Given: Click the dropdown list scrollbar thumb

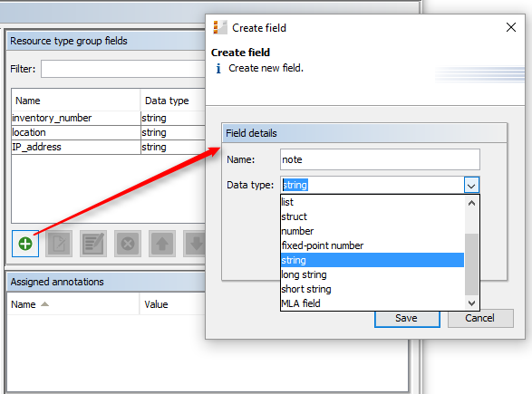Looking at the screenshot, I should tap(471, 264).
